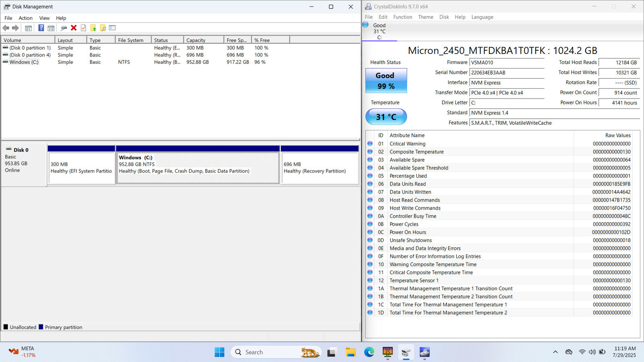Select the Windows (C:) partition block
The width and height of the screenshot is (644, 362).
tap(198, 168)
